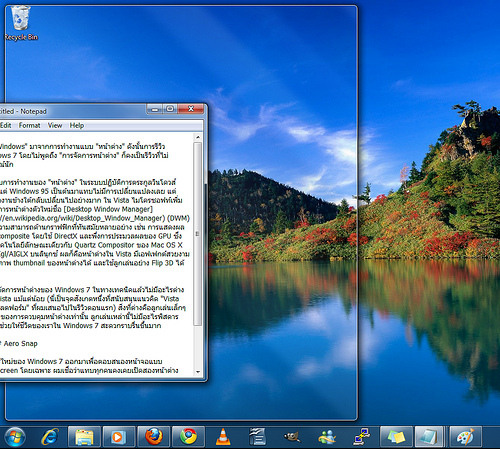The height and width of the screenshot is (449, 500).
Task: Click Notepad scrollbar up arrow
Action: [198, 137]
